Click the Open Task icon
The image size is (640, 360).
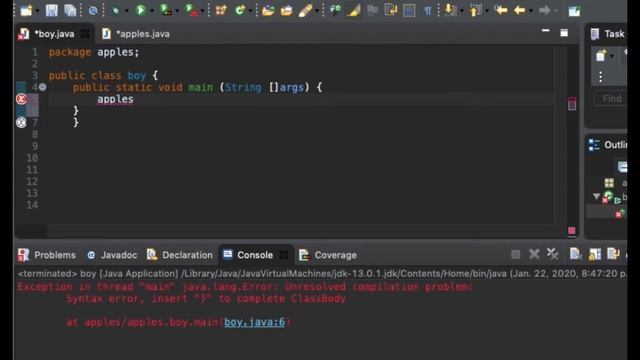coord(287,10)
